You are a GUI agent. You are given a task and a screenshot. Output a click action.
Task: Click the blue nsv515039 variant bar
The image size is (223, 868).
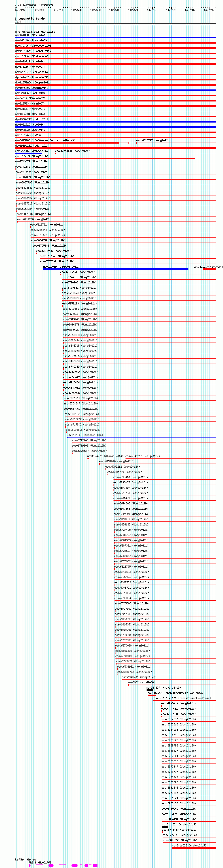tap(116, 269)
